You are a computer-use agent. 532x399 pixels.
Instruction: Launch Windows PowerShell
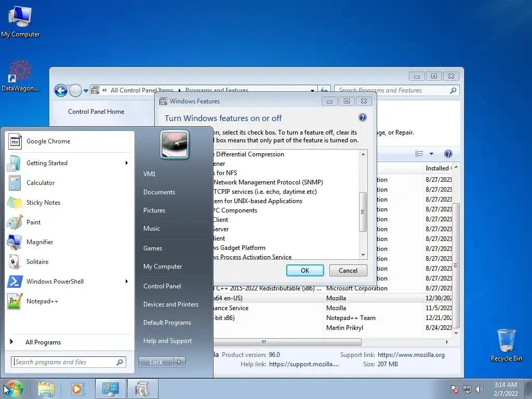click(70, 281)
